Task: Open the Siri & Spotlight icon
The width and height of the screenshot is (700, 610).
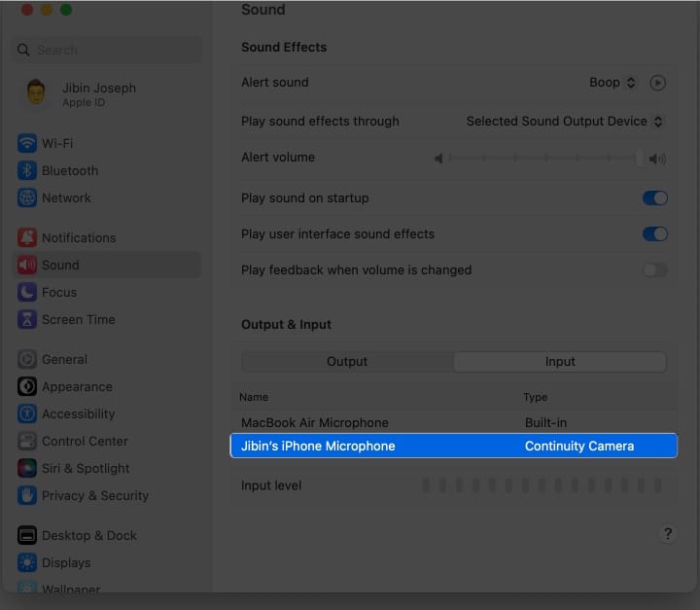Action: (x=27, y=468)
